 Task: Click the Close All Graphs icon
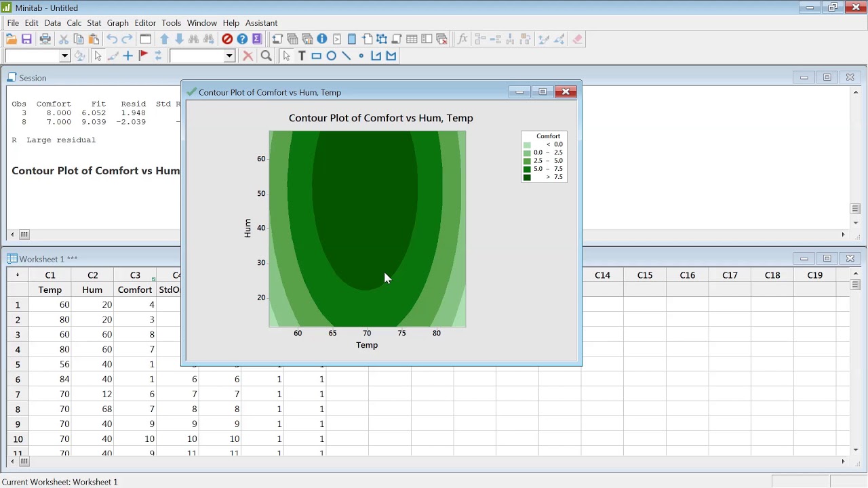(x=441, y=39)
